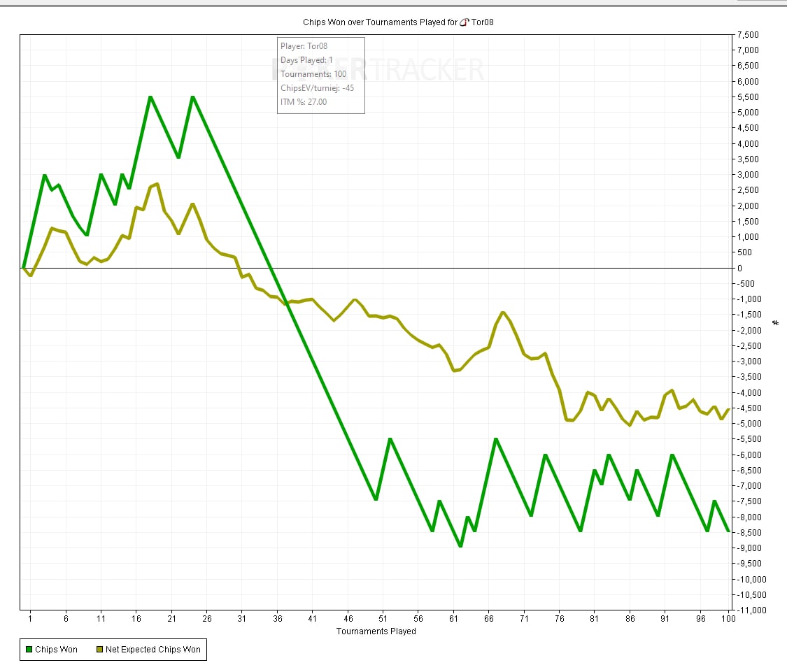787x672 pixels.
Task: Click the poker site icon beside Tor08
Action: tap(463, 22)
